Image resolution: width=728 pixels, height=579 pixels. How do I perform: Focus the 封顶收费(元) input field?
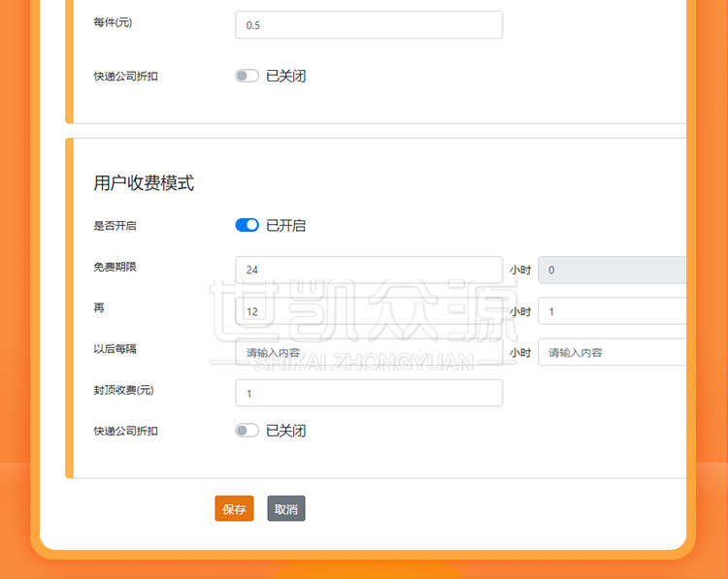point(369,393)
